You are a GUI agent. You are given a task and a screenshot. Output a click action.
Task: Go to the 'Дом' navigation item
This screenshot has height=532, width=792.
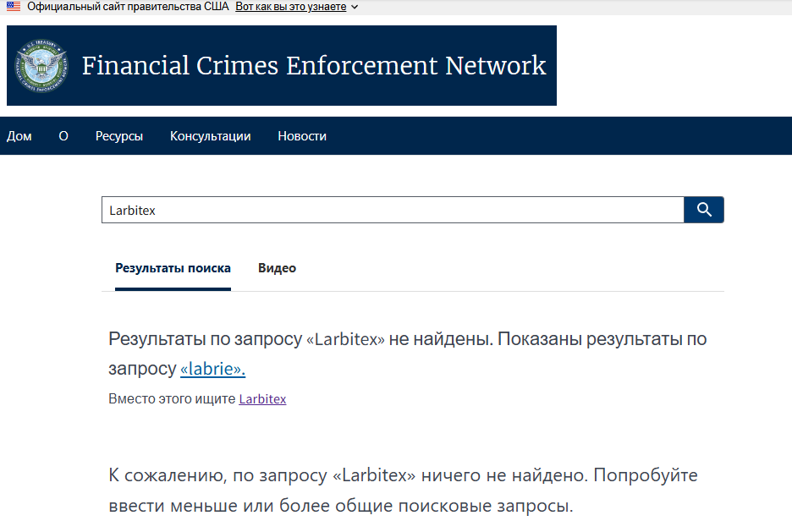[19, 136]
